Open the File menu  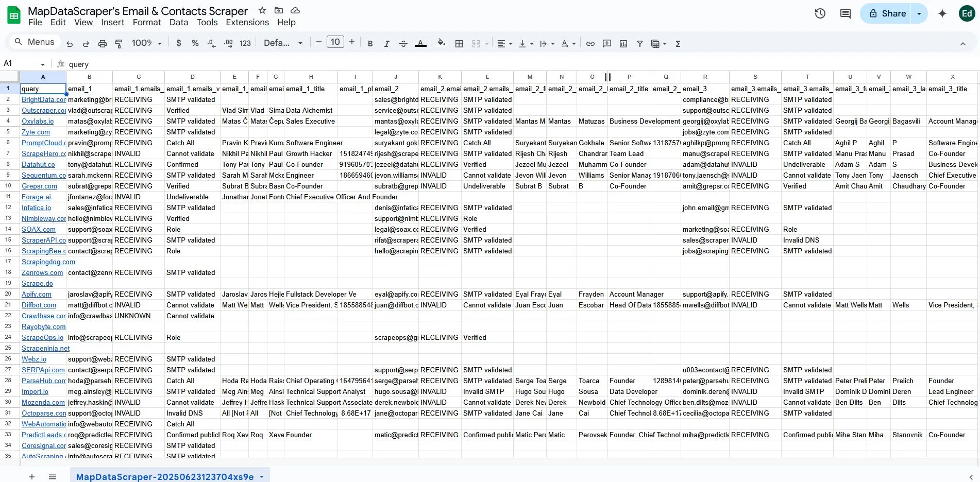point(35,22)
